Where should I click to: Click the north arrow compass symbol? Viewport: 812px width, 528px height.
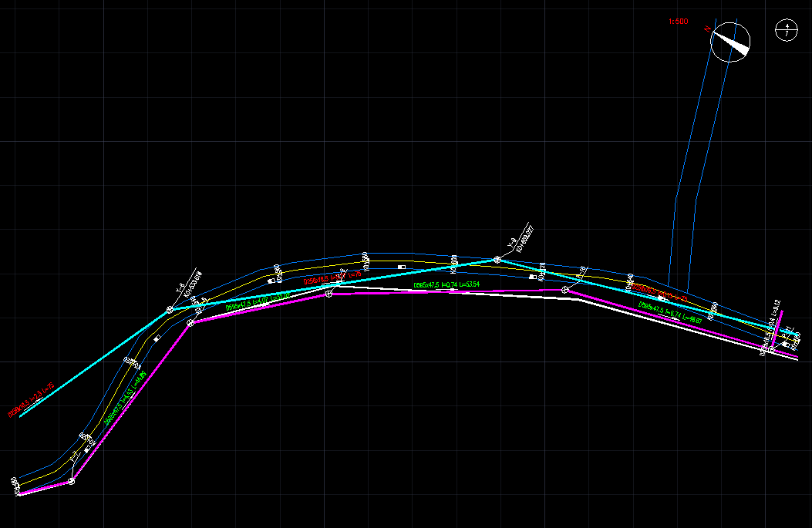click(x=729, y=42)
